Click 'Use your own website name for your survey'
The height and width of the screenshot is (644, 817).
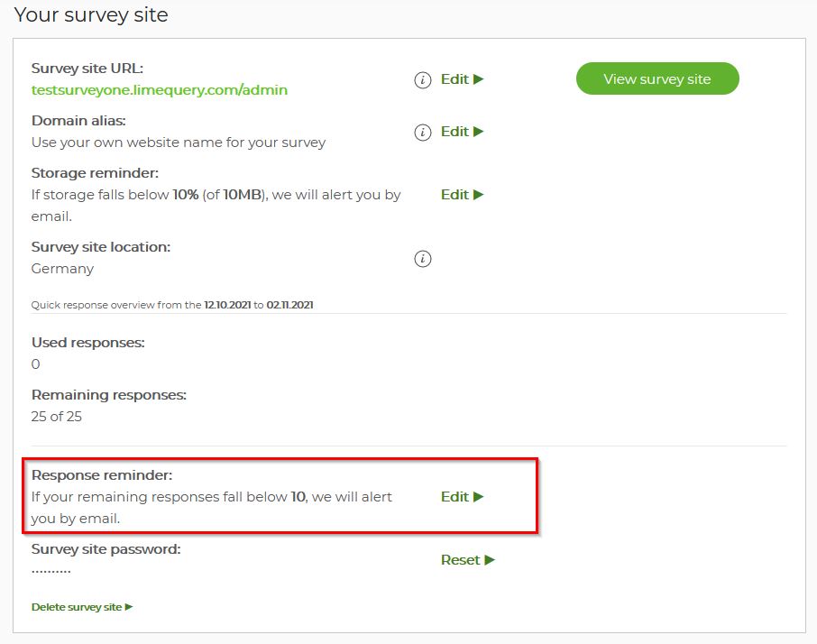point(179,143)
